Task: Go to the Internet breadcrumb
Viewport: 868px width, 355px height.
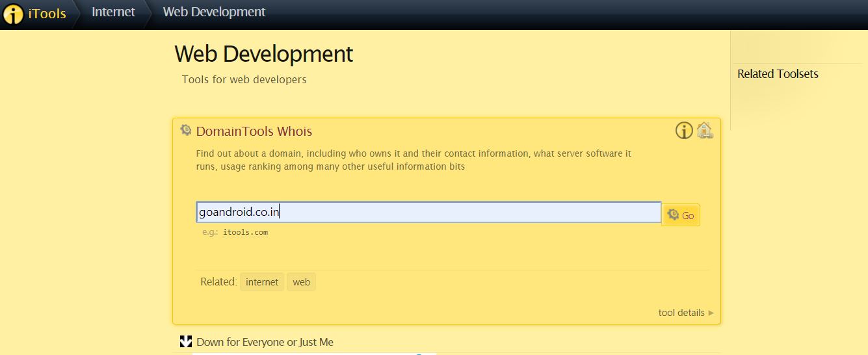Action: click(x=113, y=12)
